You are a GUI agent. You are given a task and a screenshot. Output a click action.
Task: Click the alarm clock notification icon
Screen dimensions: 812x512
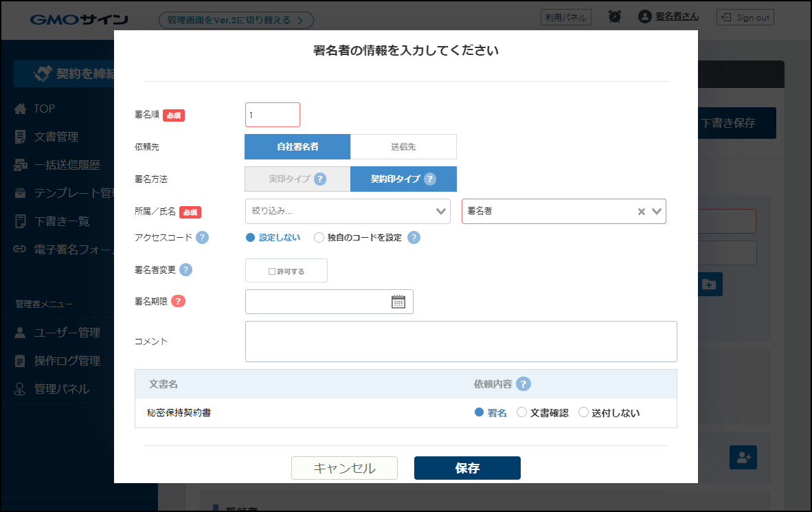click(x=615, y=17)
